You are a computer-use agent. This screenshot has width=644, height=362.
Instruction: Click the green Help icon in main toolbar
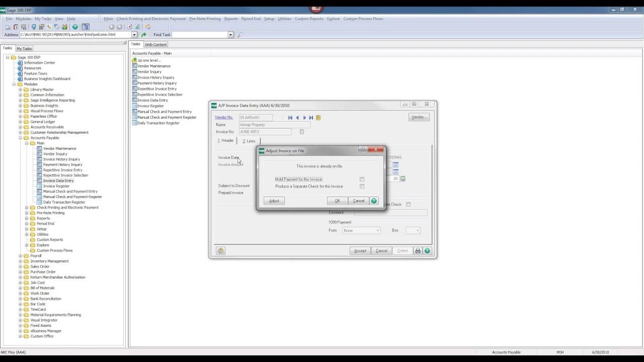click(75, 27)
